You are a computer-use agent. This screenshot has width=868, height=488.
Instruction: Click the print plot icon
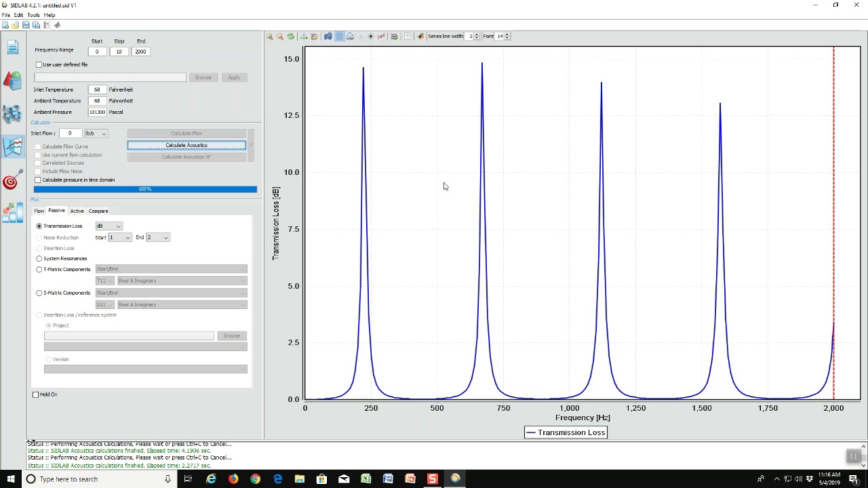coord(350,37)
